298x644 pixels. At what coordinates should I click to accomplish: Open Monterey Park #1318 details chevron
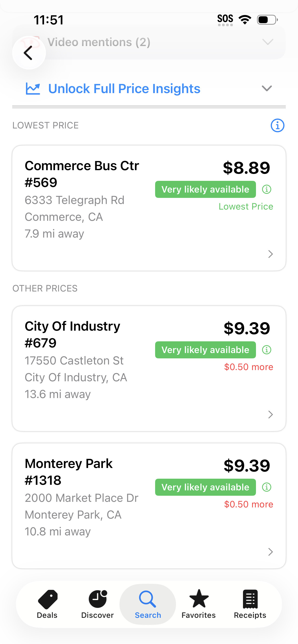270,552
